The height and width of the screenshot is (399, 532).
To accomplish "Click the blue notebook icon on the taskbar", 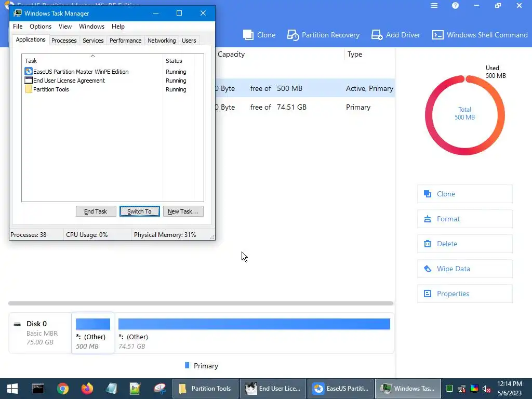I will tap(111, 389).
